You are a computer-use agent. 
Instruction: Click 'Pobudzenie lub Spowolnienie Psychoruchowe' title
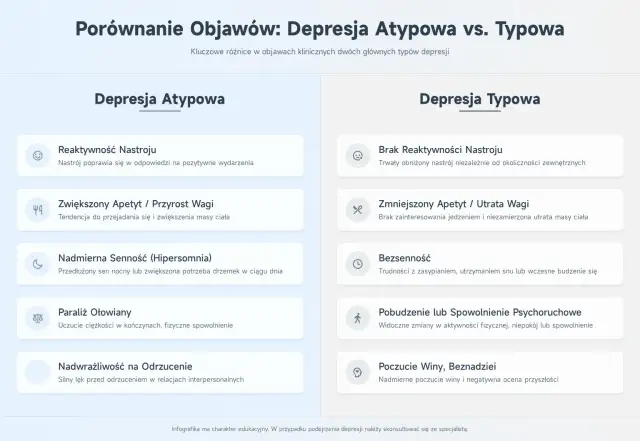coord(480,312)
